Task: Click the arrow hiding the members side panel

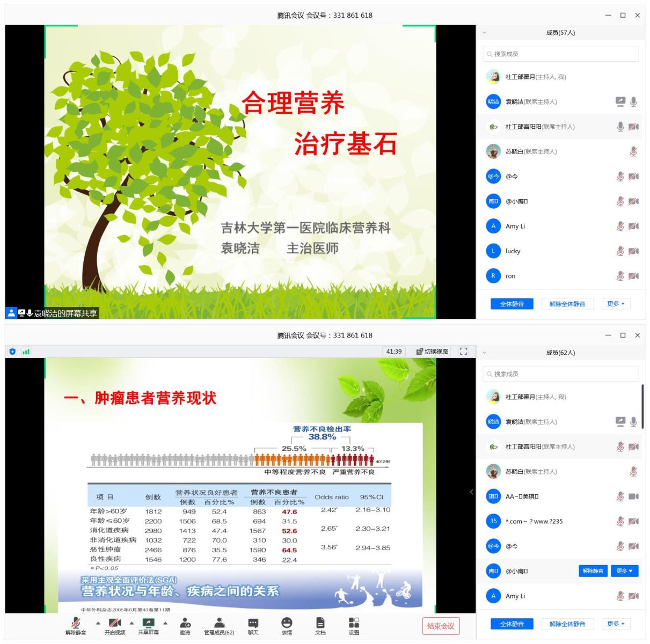Action: pos(471,492)
